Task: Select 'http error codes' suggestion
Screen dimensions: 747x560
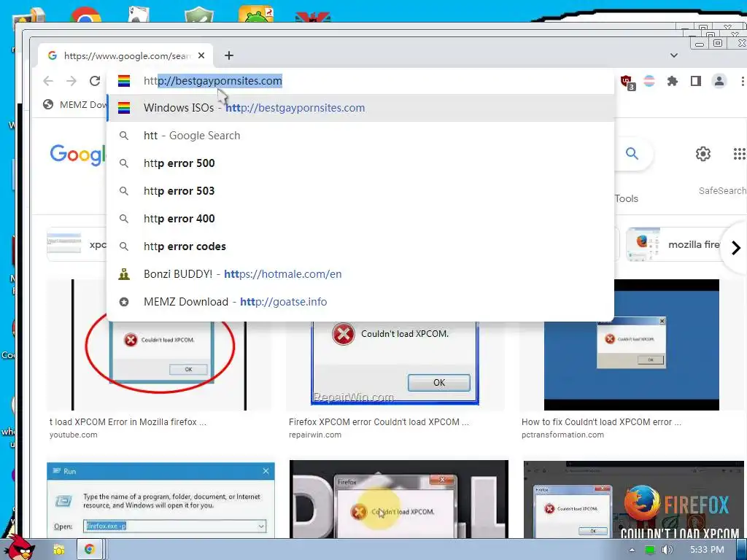Action: [x=360, y=246]
